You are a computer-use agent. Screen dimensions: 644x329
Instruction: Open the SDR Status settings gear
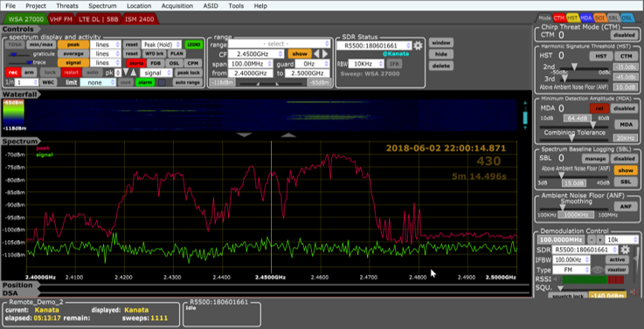[418, 45]
